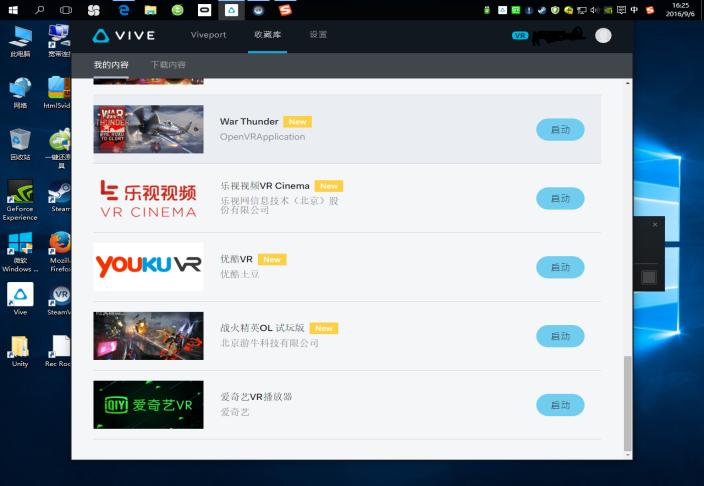Click the OpenVRApplication subtitle text
704x486 pixels.
coord(262,137)
